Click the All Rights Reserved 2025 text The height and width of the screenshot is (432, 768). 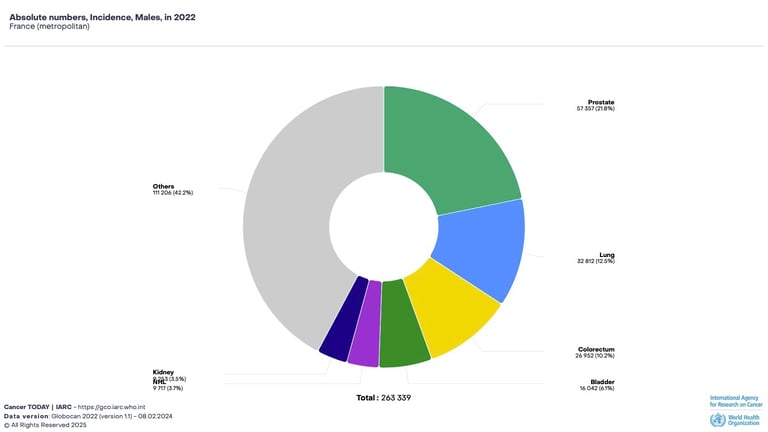[45, 425]
